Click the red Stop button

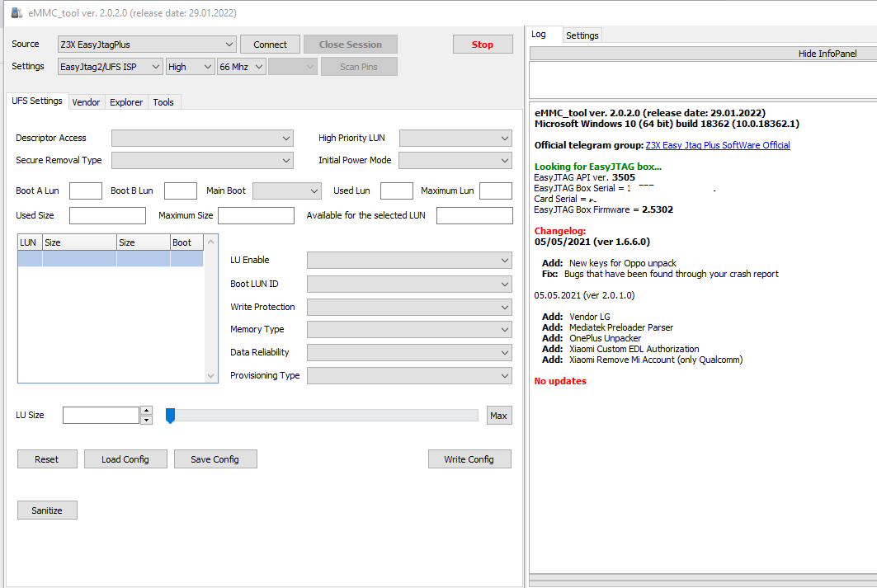(x=482, y=45)
